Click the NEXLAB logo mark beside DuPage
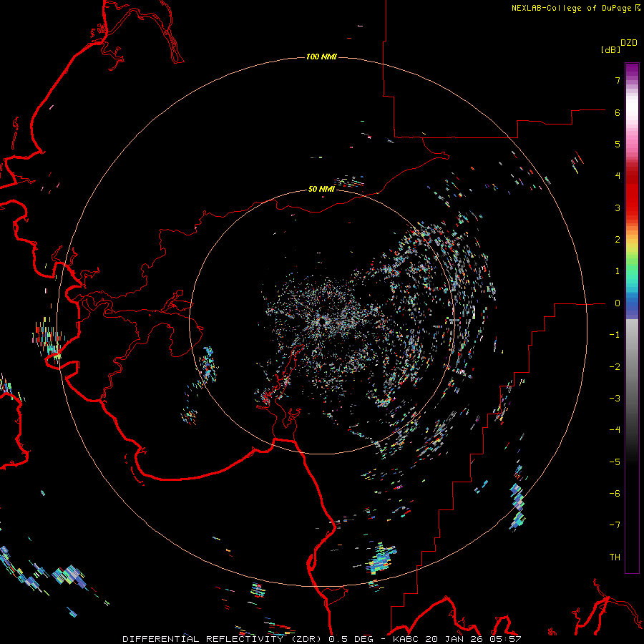 [x=638, y=7]
